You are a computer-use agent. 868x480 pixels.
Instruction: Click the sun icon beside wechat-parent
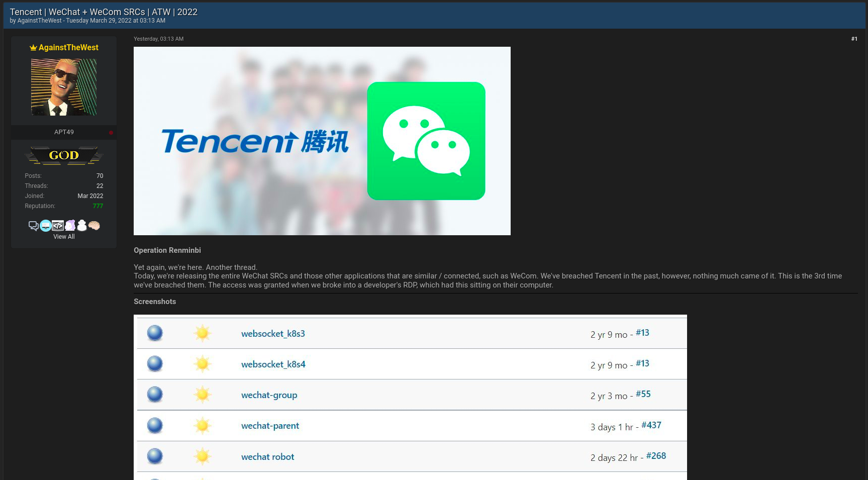203,426
